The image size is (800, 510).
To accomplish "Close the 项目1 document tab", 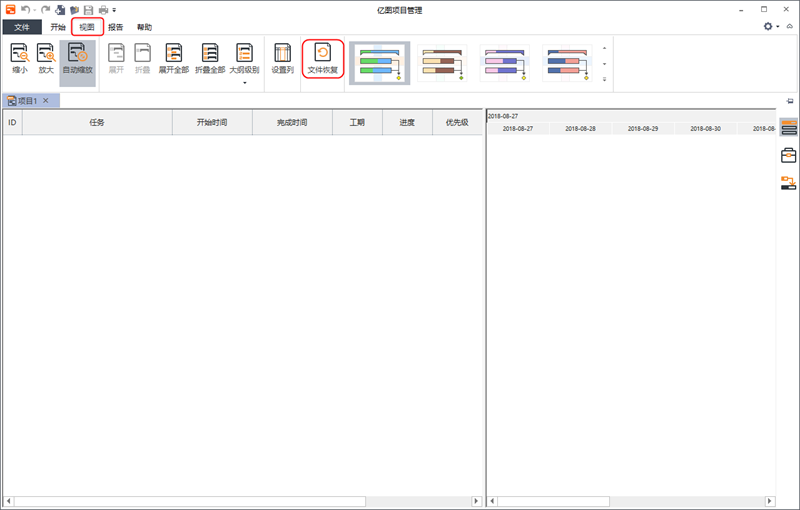I will (x=46, y=100).
